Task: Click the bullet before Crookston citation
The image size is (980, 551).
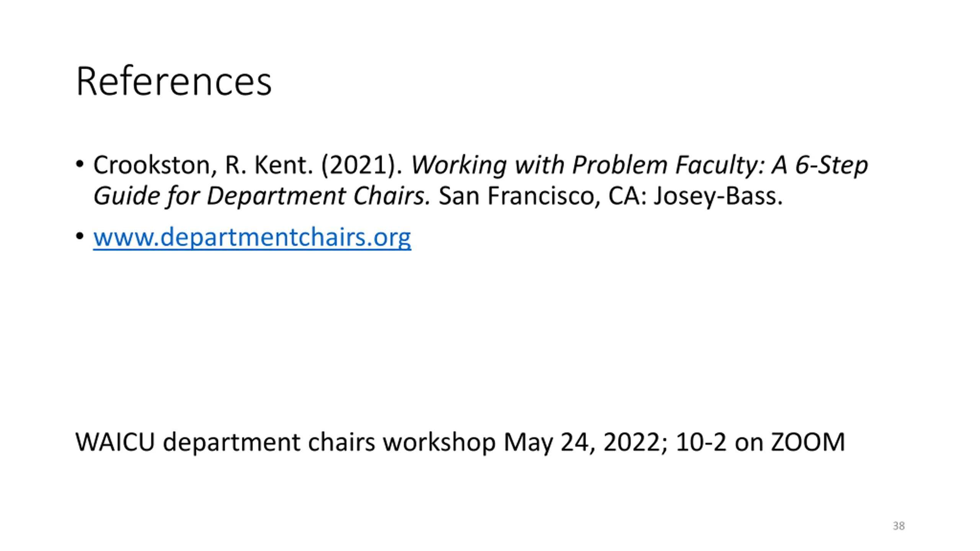Action: point(80,165)
